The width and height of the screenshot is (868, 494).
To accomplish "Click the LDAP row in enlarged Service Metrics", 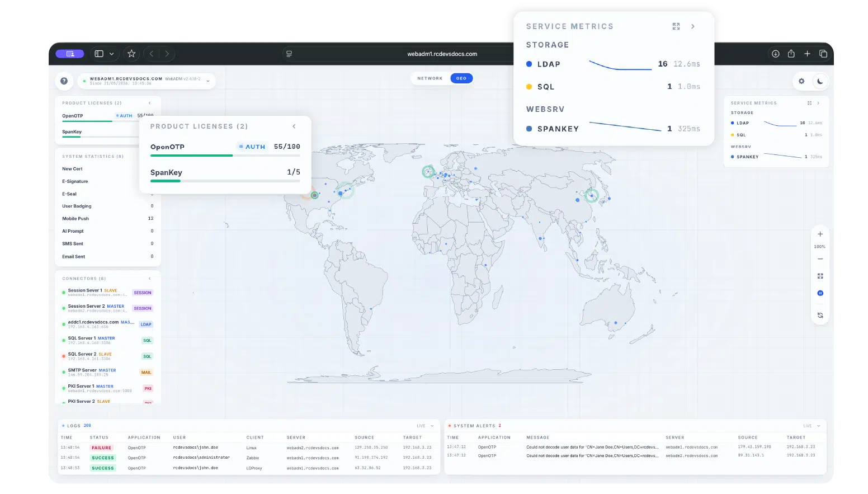I will click(x=613, y=64).
